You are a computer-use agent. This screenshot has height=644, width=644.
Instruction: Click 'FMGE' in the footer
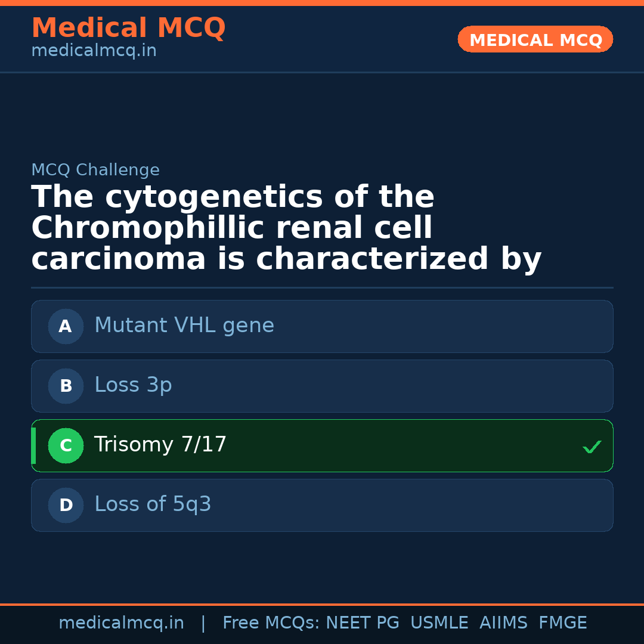[563, 623]
